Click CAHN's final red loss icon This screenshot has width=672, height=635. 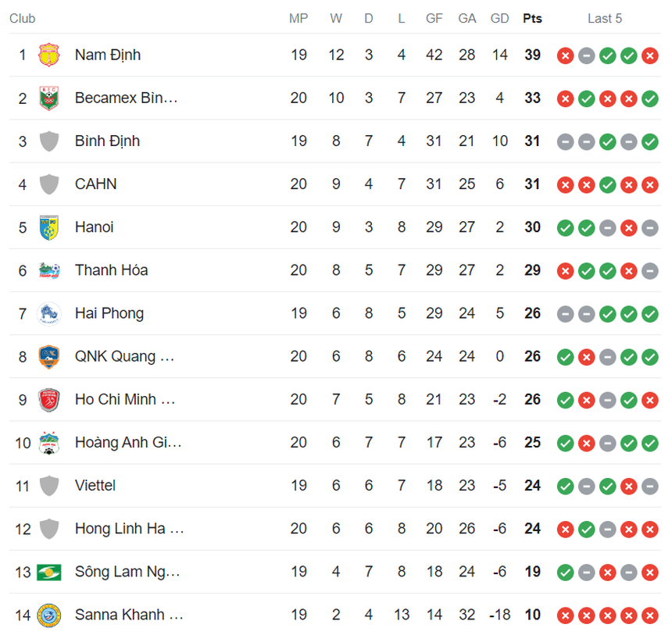(x=649, y=184)
